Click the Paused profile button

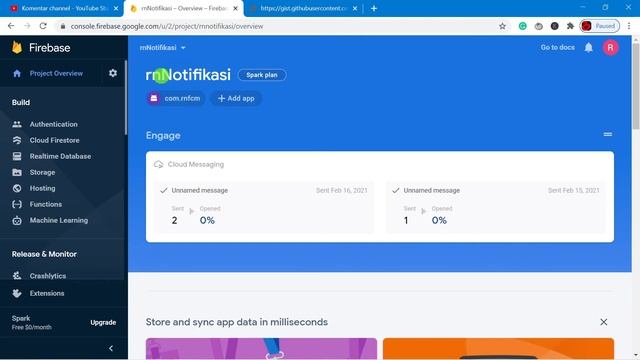600,26
